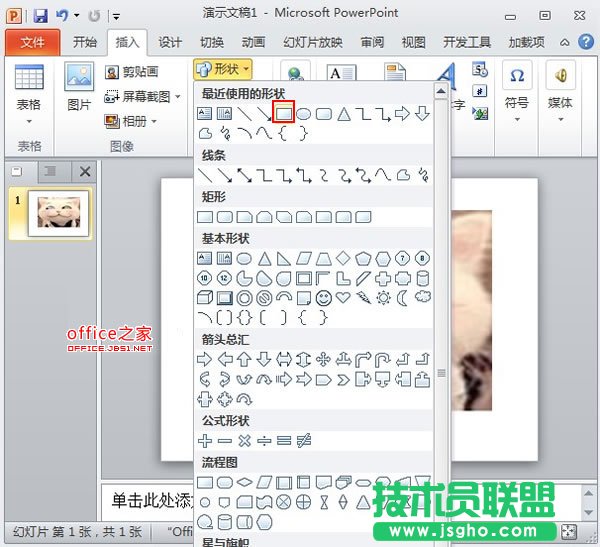
Task: Minimize the ribbon with the caret
Action: [x=564, y=42]
